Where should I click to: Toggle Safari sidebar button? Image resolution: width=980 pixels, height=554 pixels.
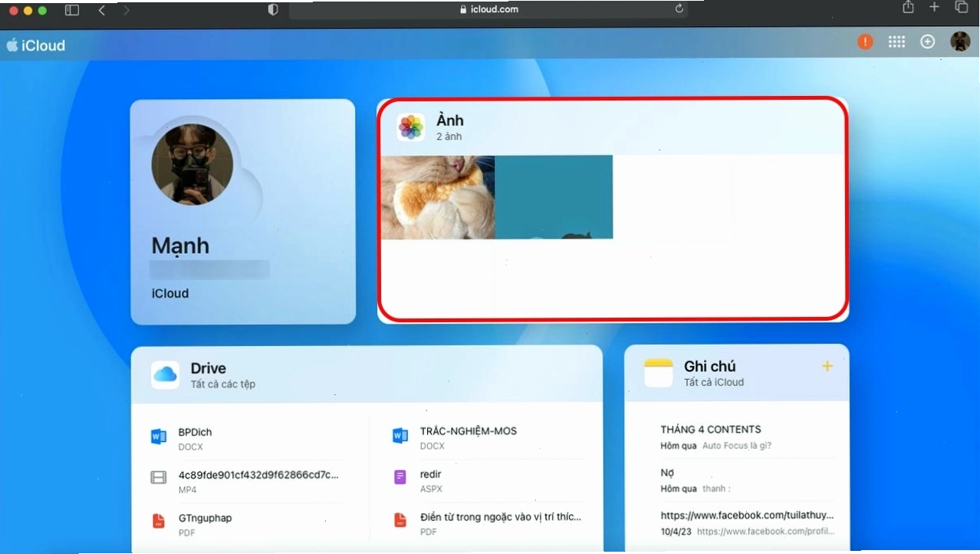pos(72,9)
